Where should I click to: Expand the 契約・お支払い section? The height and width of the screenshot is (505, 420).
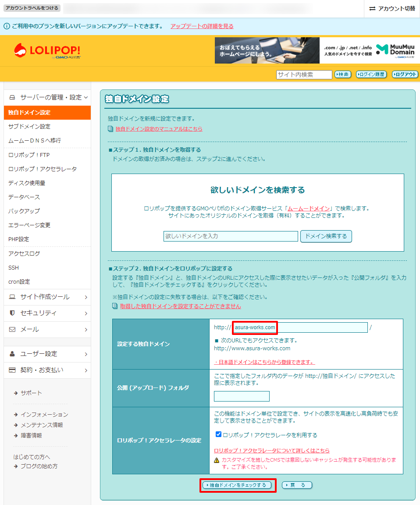pyautogui.click(x=47, y=370)
